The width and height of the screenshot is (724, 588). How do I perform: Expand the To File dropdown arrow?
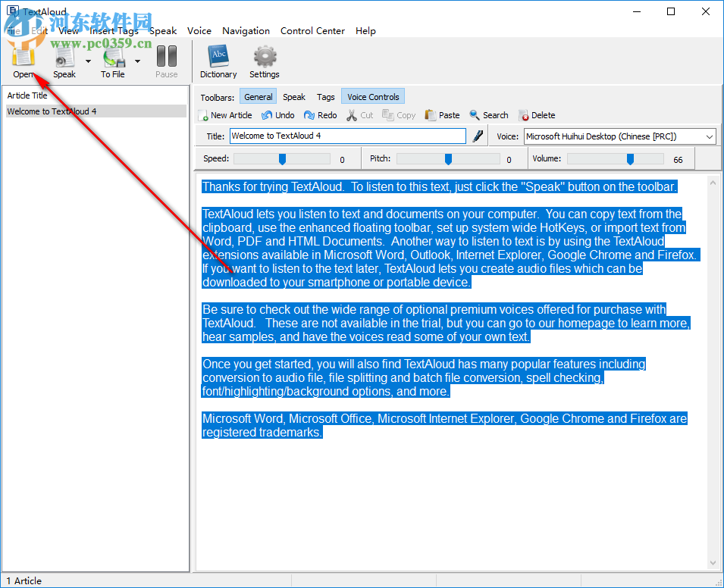tap(137, 61)
